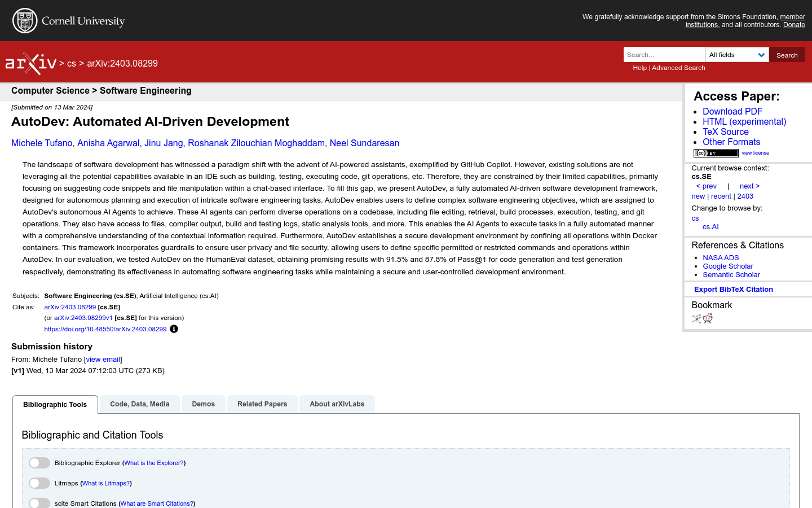Click the Cornell University logo
Screen dimensions: 812x508
tap(69, 21)
